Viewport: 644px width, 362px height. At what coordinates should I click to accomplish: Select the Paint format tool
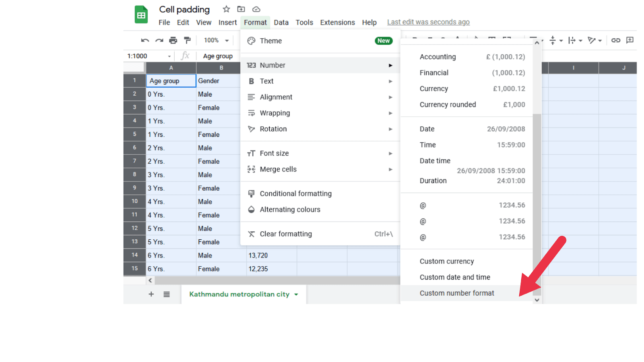pyautogui.click(x=187, y=40)
